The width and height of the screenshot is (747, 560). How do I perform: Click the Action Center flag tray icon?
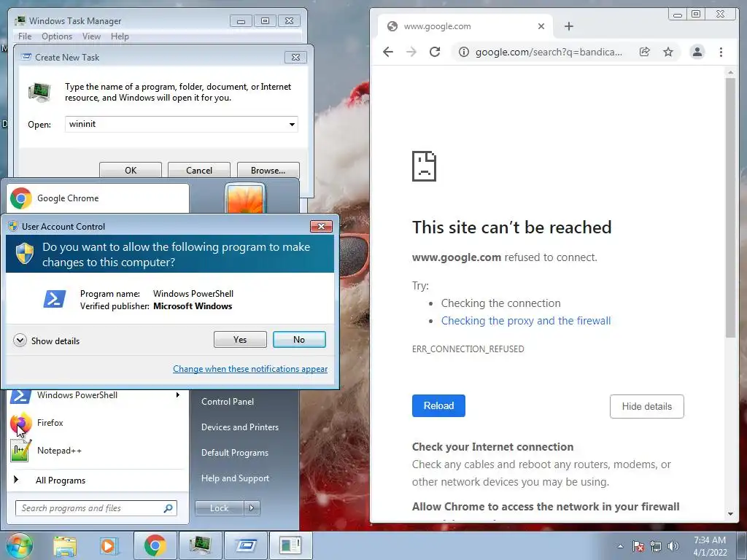pos(638,546)
